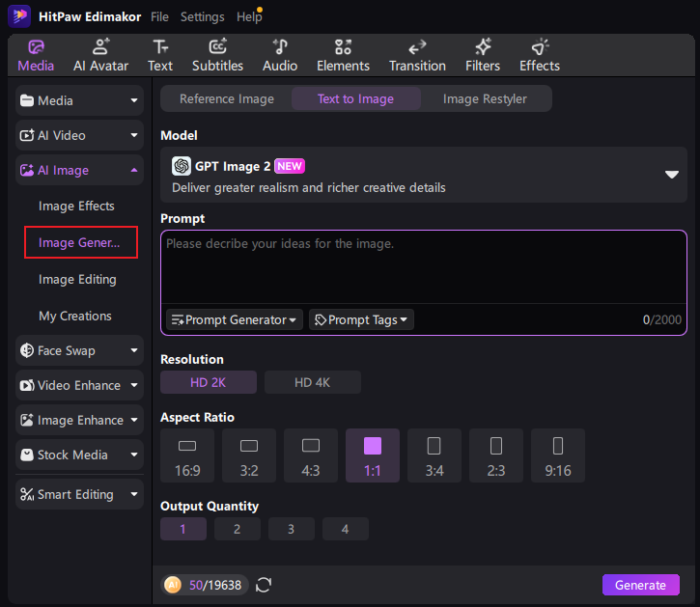This screenshot has height=607, width=700.
Task: Click the Video Enhance sidebar icon
Action: coord(27,385)
